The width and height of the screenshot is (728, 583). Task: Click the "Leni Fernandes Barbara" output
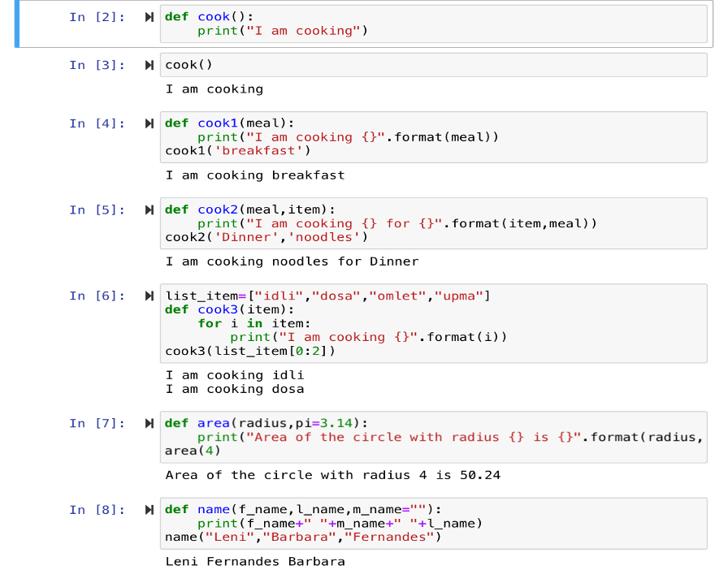(255, 561)
